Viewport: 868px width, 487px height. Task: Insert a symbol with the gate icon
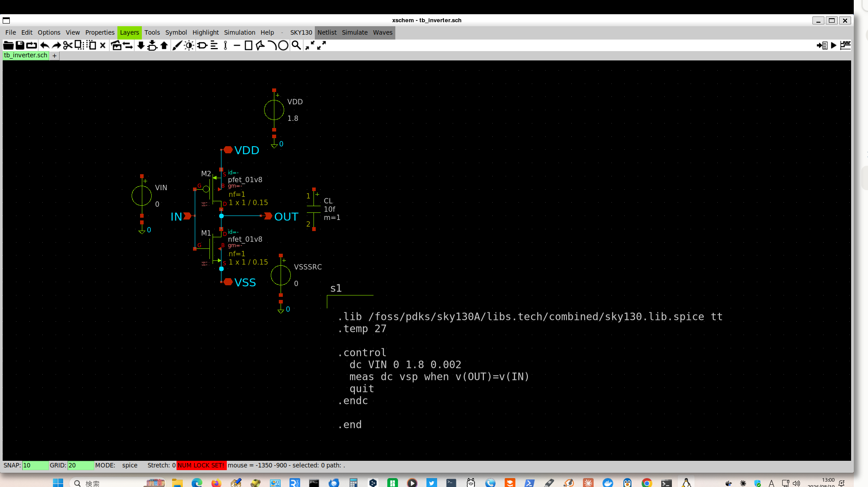[x=202, y=45]
